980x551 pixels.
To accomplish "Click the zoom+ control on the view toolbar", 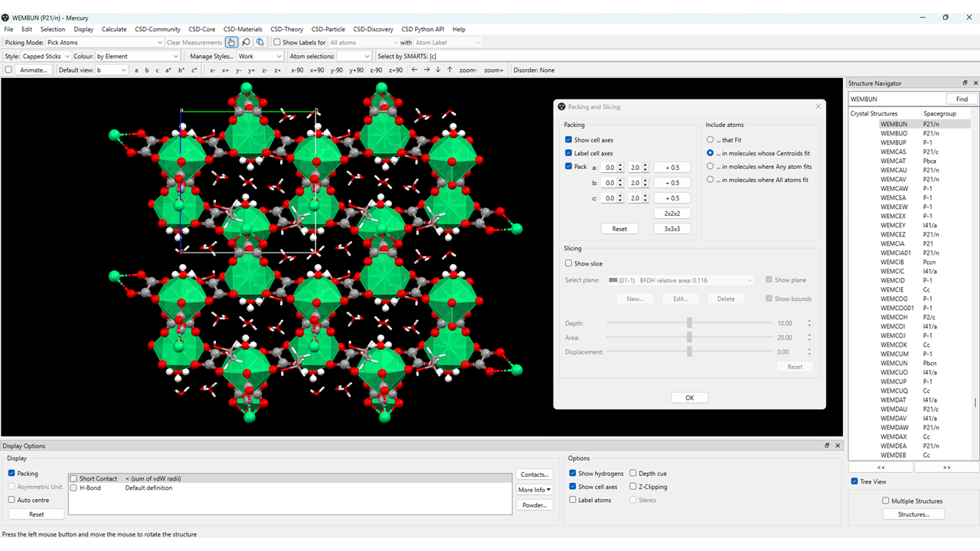I will [x=494, y=70].
